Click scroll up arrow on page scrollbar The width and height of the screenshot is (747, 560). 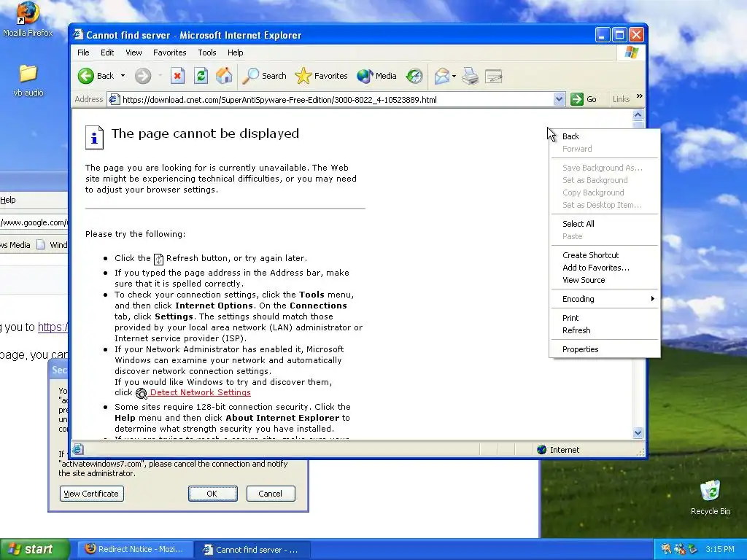click(638, 114)
